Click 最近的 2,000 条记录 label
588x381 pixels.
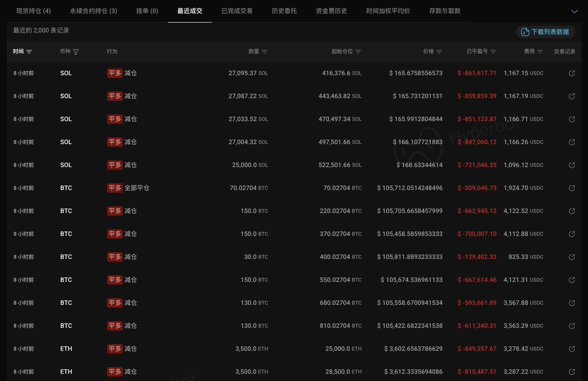coord(41,30)
